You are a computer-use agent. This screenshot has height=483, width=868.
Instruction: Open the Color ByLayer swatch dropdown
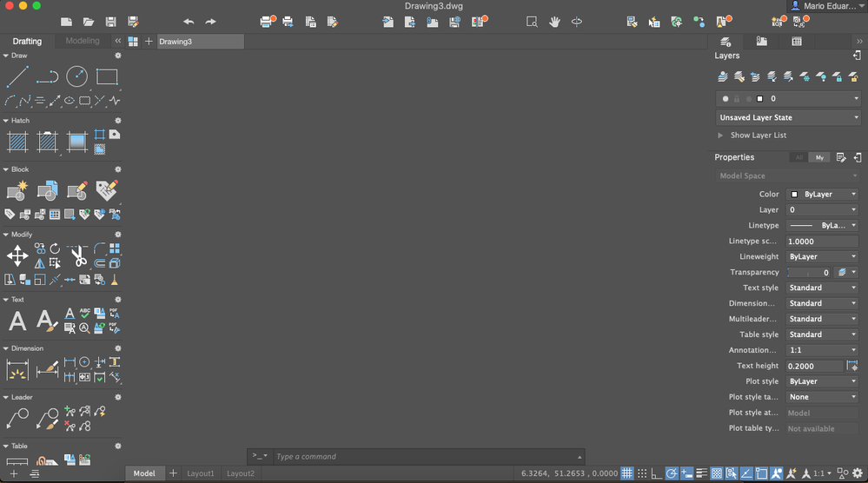point(822,195)
